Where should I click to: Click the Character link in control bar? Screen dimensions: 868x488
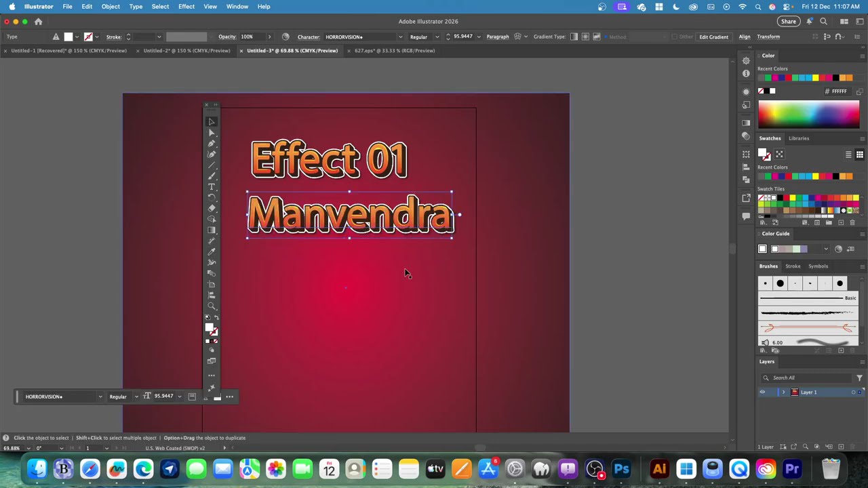tap(309, 37)
